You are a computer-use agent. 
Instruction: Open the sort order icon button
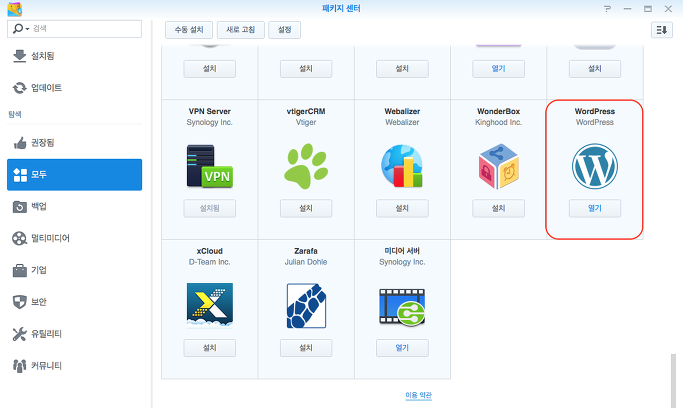point(662,30)
